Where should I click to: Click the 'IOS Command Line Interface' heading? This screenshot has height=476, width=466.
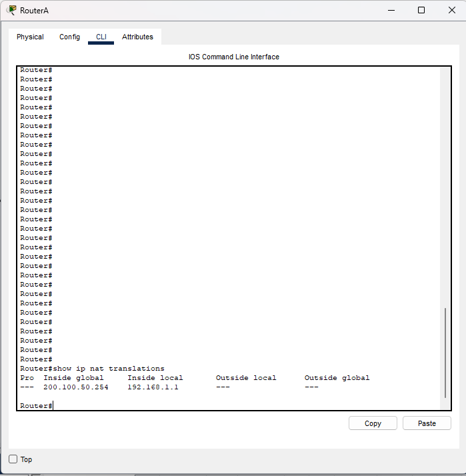pyautogui.click(x=234, y=57)
